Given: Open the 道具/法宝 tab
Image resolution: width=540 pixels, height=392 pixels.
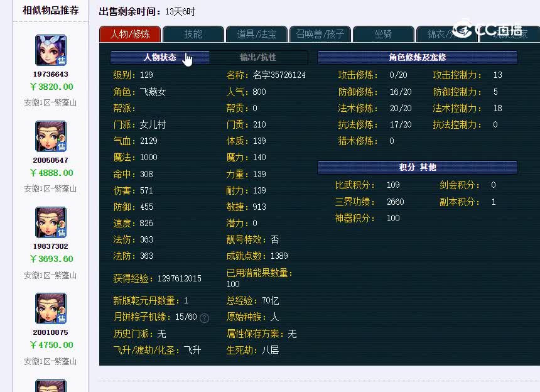Looking at the screenshot, I should pyautogui.click(x=257, y=34).
